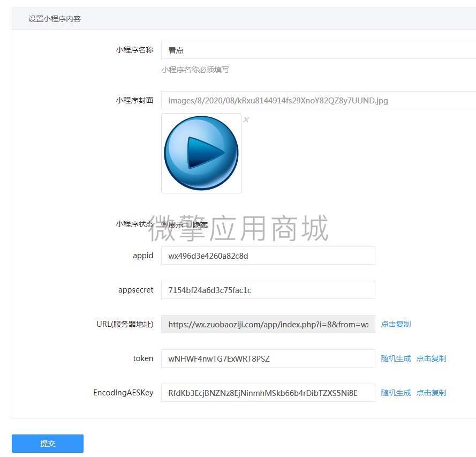Viewport: 476px width, 457px height.
Task: Click the token input field
Action: [x=268, y=358]
